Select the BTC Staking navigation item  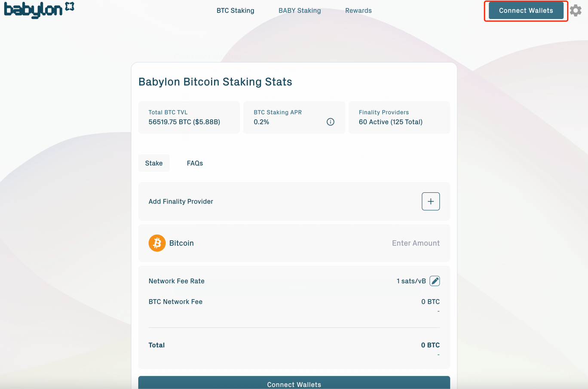(x=235, y=10)
